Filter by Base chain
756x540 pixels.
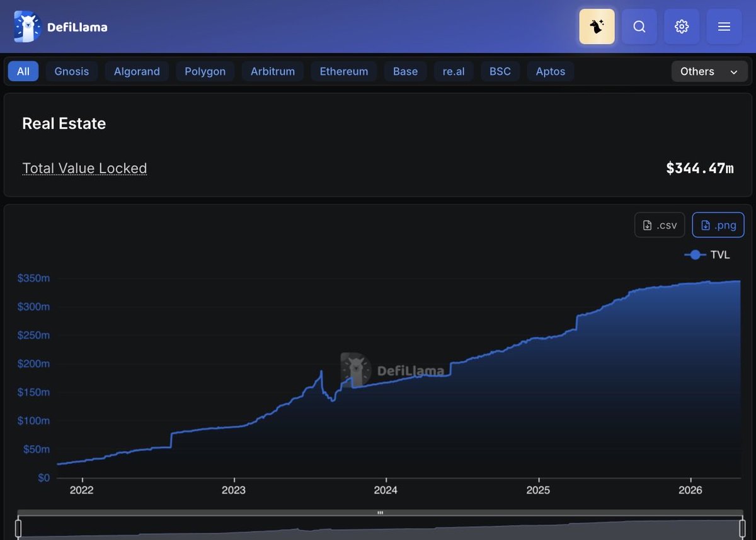click(405, 71)
